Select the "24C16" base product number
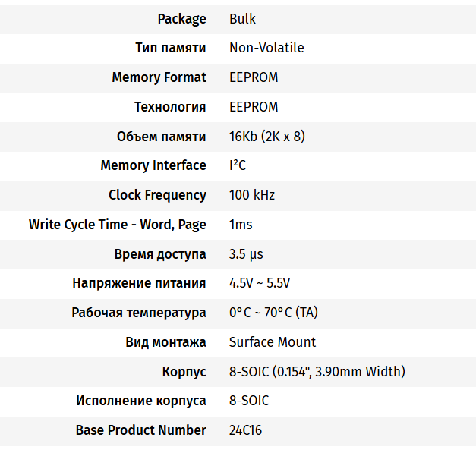476x450 pixels. click(246, 430)
